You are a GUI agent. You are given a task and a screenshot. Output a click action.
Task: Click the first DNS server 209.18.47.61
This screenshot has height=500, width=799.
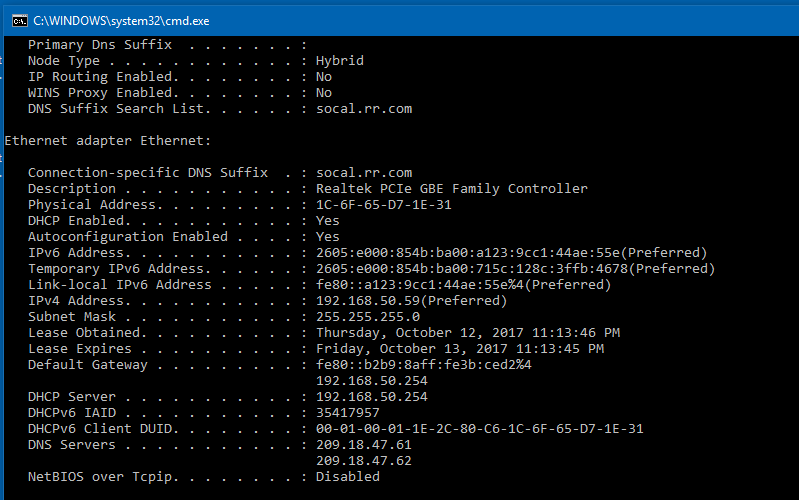pos(363,445)
